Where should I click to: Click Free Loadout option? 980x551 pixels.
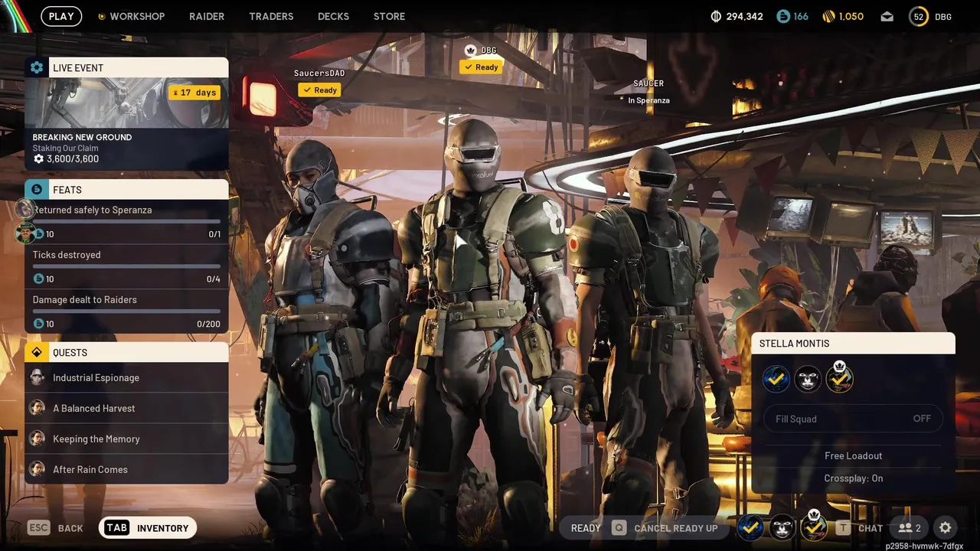(x=853, y=455)
